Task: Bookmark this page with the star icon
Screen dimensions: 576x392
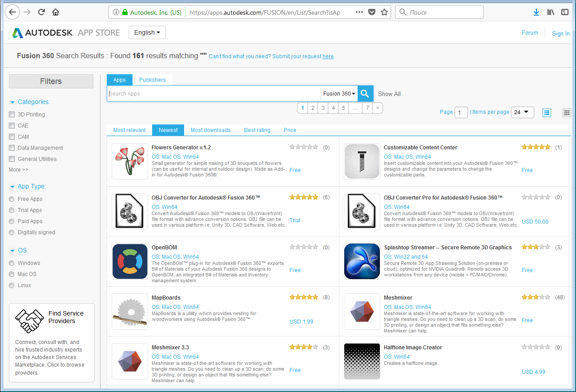Action: coord(384,12)
